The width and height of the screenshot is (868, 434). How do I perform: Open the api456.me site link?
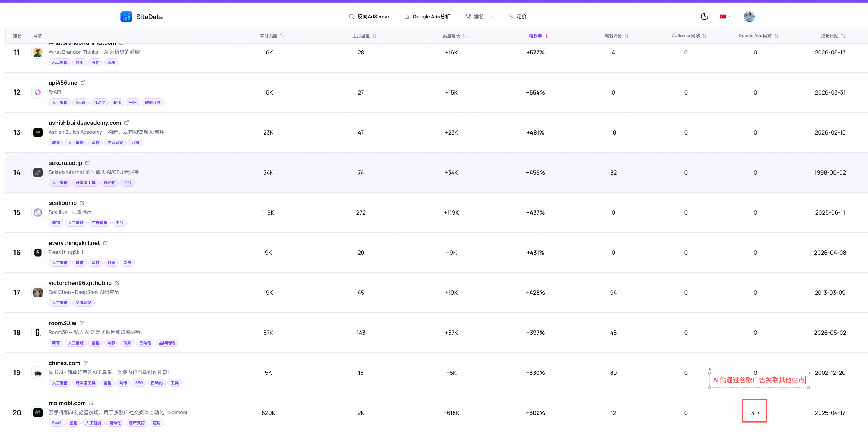63,83
